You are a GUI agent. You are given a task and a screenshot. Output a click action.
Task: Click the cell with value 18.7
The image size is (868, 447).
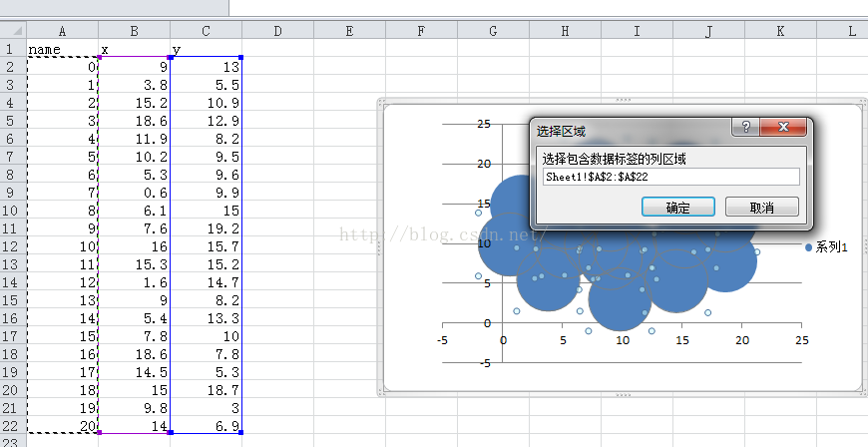pyautogui.click(x=206, y=390)
